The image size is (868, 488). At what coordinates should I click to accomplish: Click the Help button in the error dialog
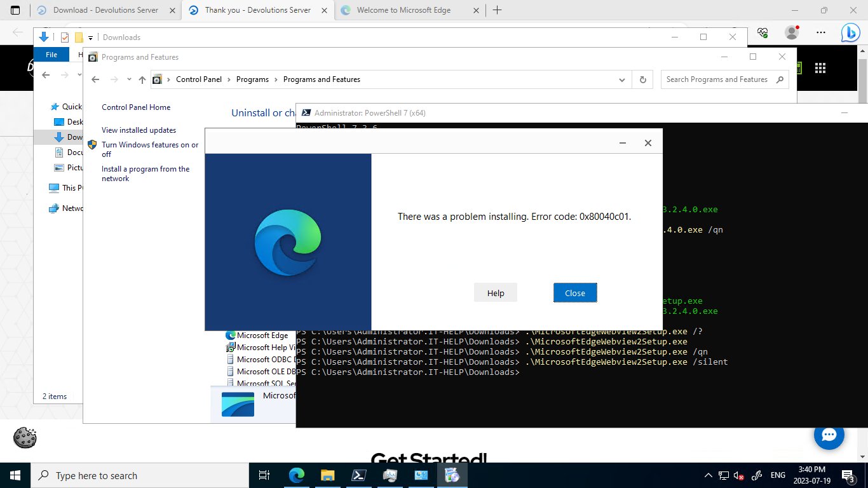tap(496, 293)
